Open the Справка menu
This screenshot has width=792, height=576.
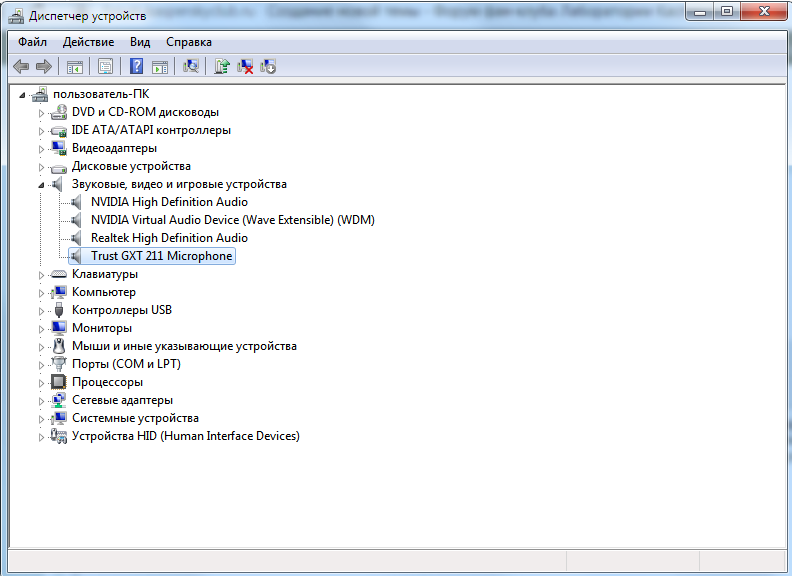click(189, 42)
